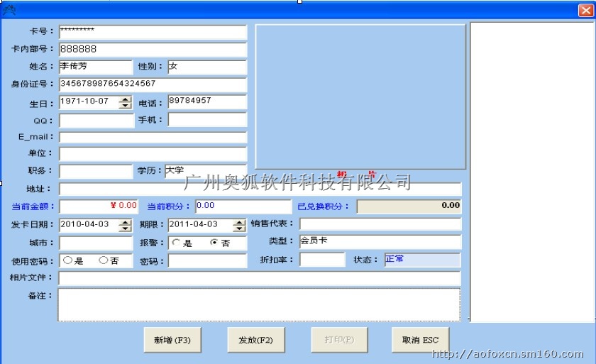596x364 pixels.
Task: Click the 类型 field showing 会员卡
Action: pyautogui.click(x=380, y=242)
